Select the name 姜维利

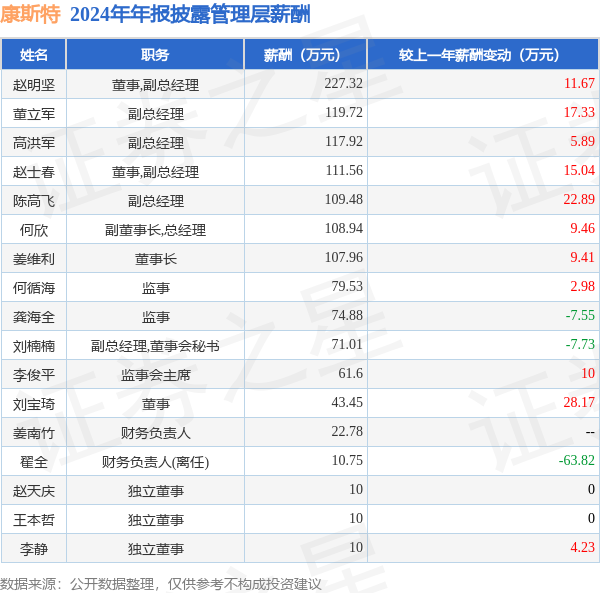(x=34, y=259)
